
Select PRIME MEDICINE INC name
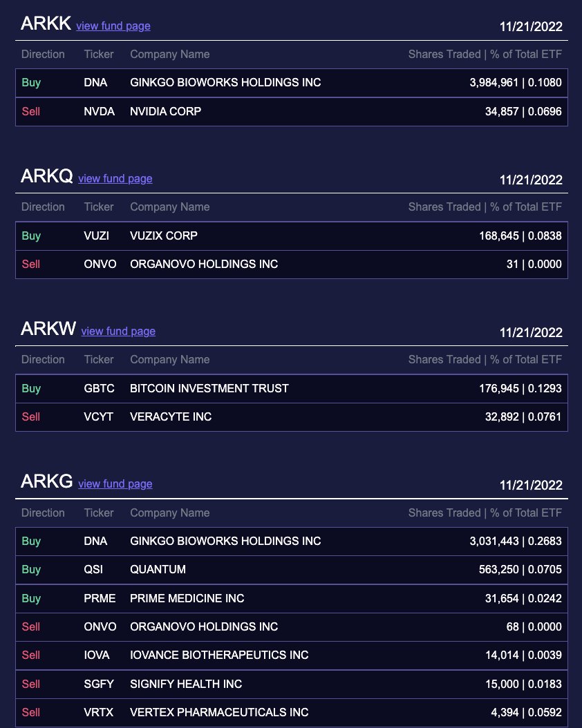tap(187, 598)
